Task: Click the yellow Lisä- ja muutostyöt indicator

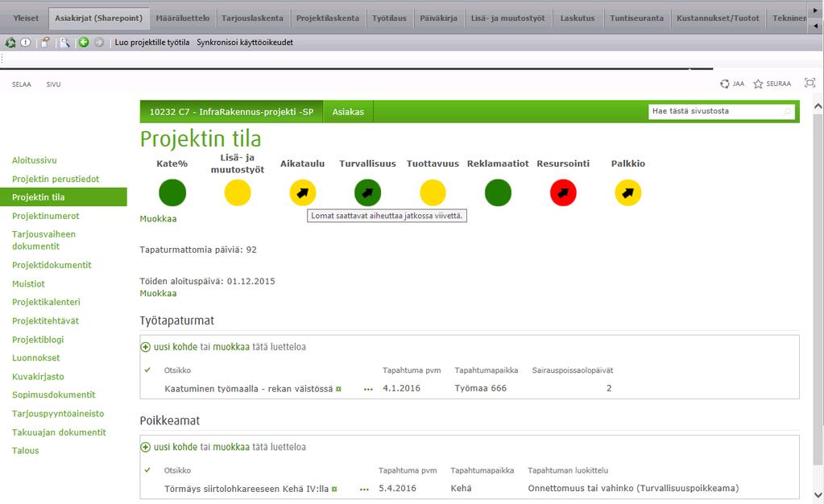Action: [238, 193]
